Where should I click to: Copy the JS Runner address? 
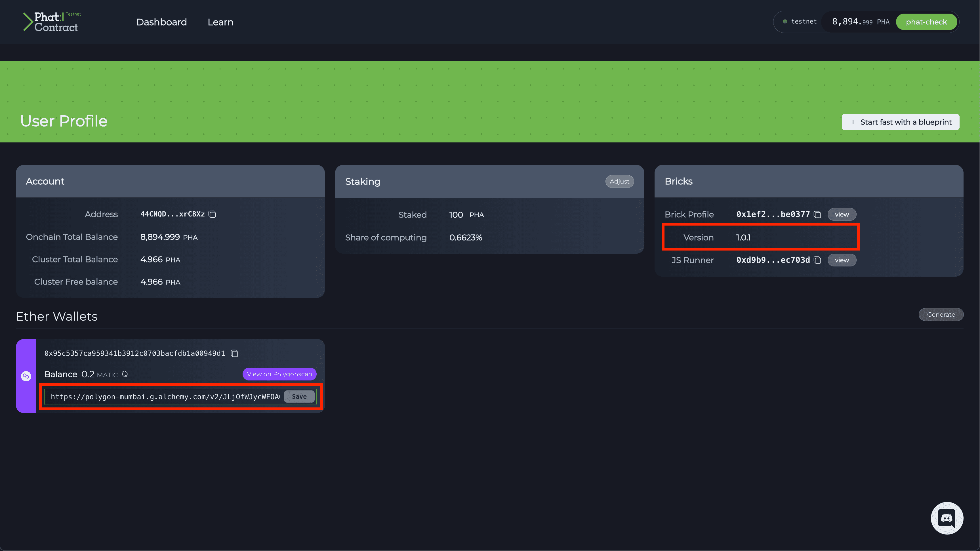coord(817,260)
